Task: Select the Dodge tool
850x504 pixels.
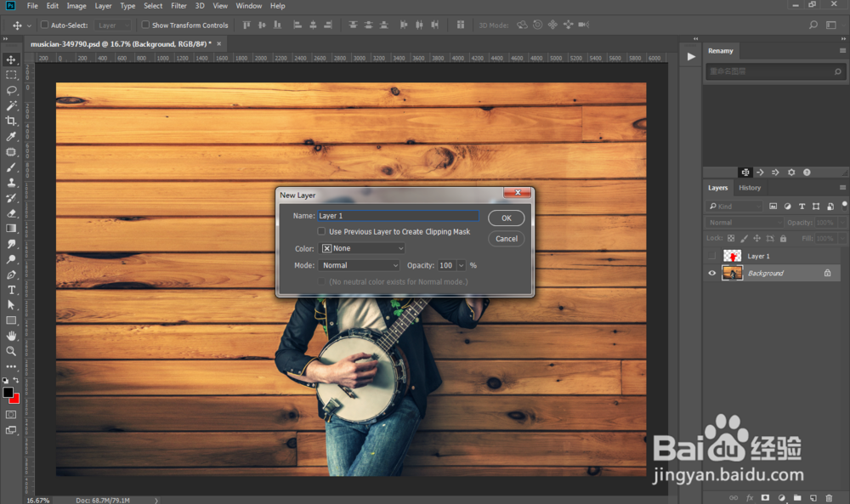Action: [11, 259]
